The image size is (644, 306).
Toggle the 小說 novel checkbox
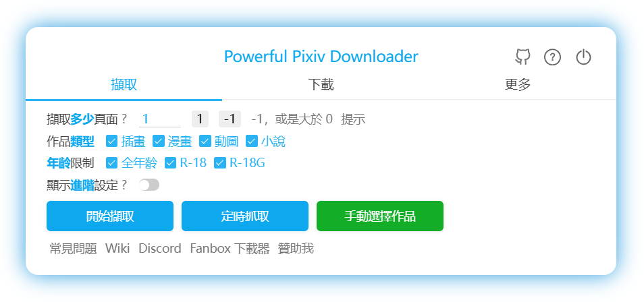point(251,142)
